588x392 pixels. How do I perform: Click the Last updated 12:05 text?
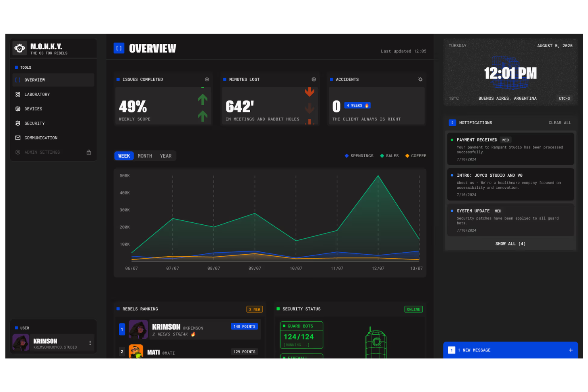tap(404, 51)
